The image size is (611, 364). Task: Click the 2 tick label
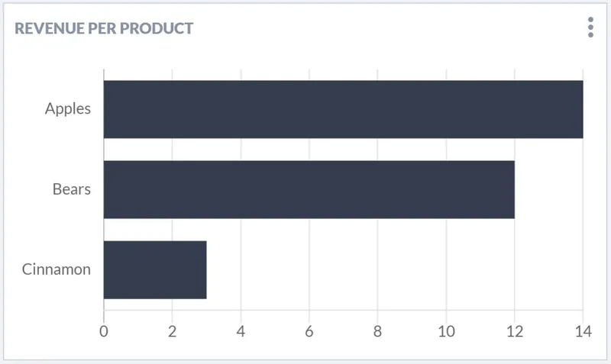click(x=173, y=331)
